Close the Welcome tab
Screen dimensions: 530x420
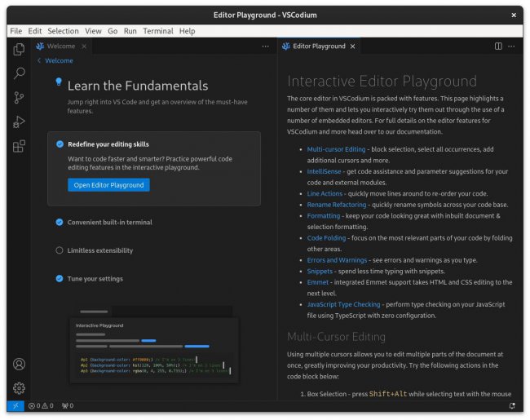84,46
